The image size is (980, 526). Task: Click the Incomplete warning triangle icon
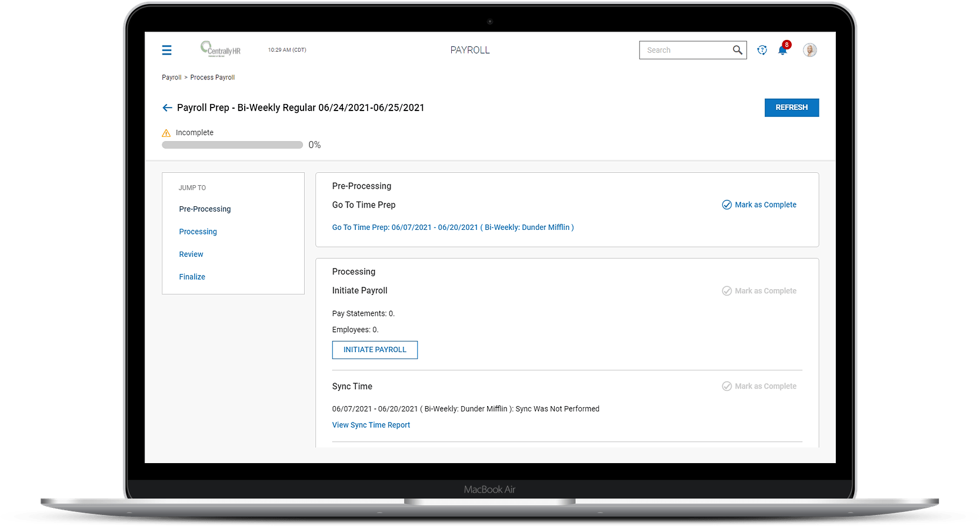click(166, 133)
